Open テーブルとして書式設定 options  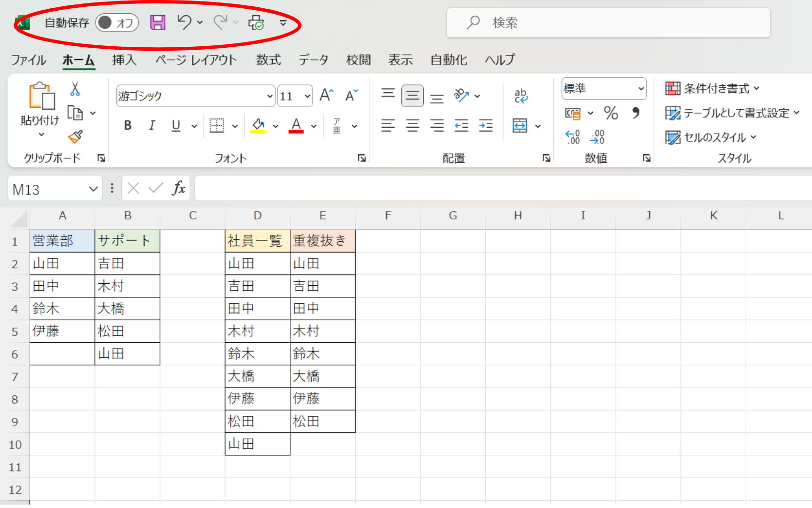(733, 113)
